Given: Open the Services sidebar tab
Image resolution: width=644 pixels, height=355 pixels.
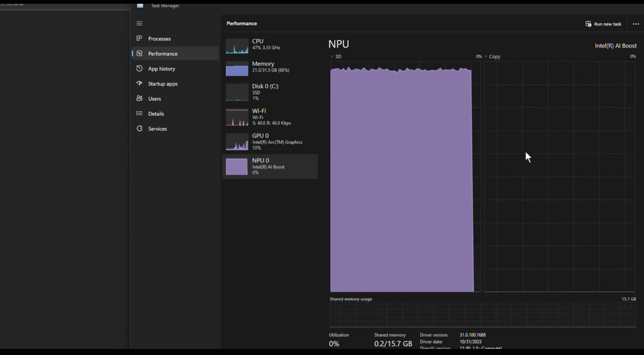Looking at the screenshot, I should tap(157, 129).
